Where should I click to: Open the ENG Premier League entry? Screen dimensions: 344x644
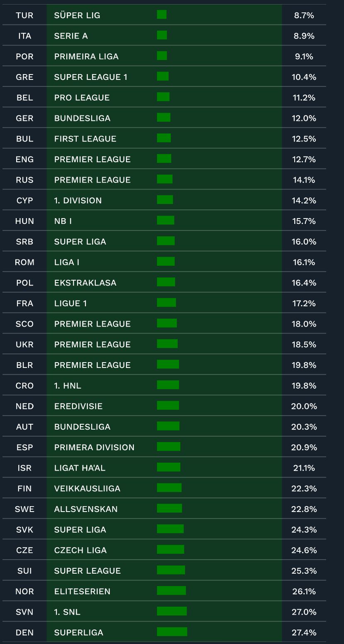click(164, 159)
